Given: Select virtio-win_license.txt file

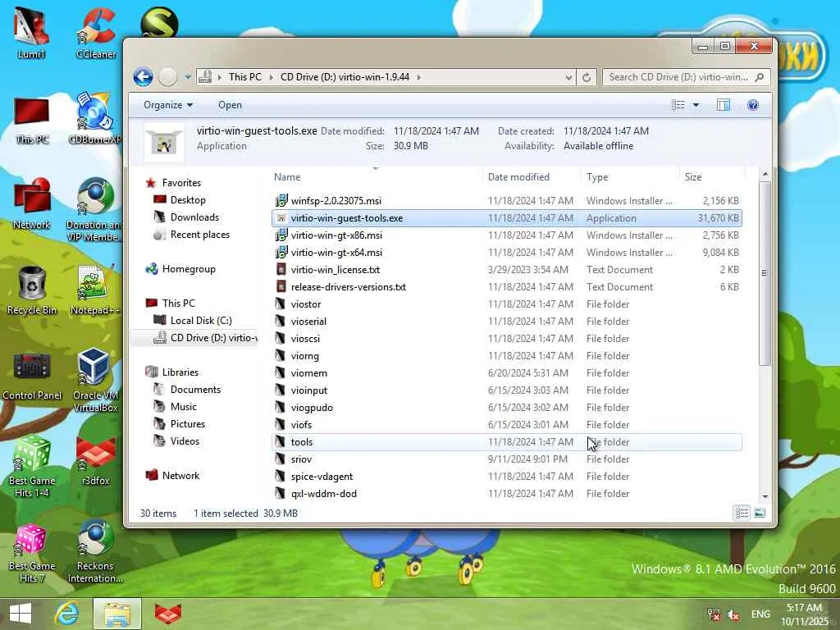Looking at the screenshot, I should click(x=507, y=269).
